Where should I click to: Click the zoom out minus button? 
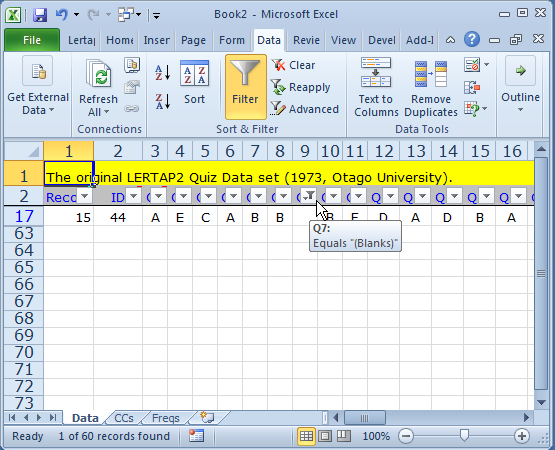406,436
